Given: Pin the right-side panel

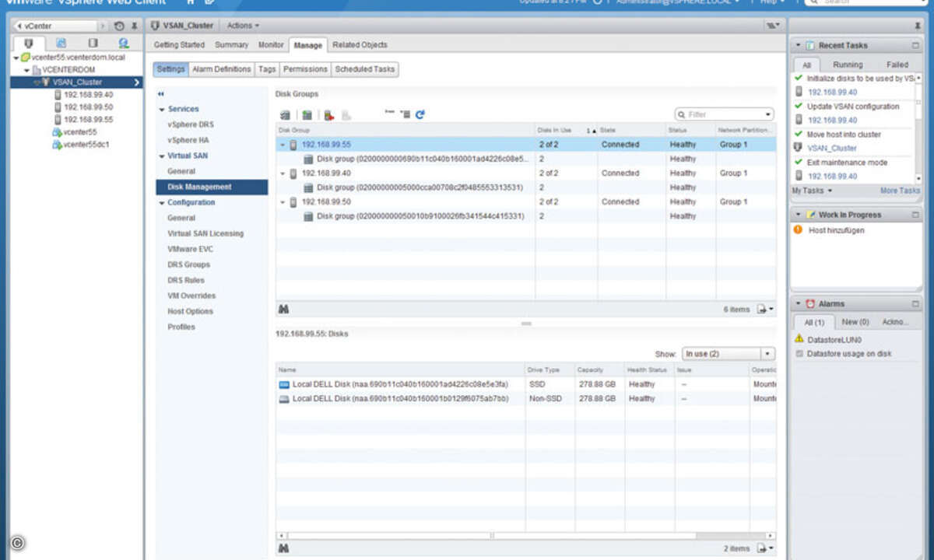Looking at the screenshot, I should pyautogui.click(x=917, y=26).
